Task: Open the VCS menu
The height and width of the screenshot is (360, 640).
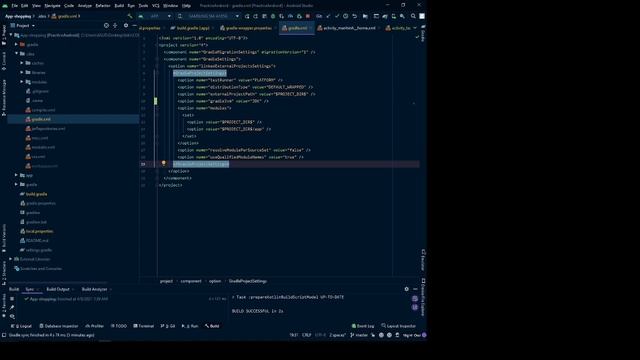Action: 156,6
